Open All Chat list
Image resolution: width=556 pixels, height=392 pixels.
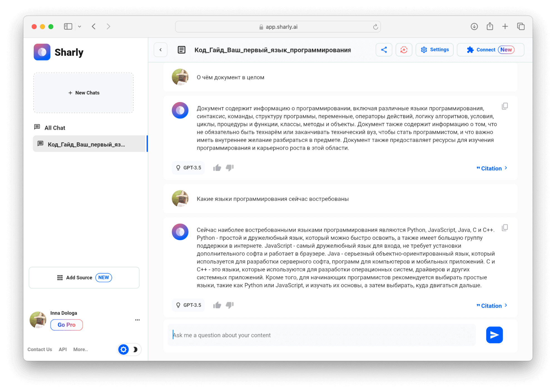[x=55, y=128]
